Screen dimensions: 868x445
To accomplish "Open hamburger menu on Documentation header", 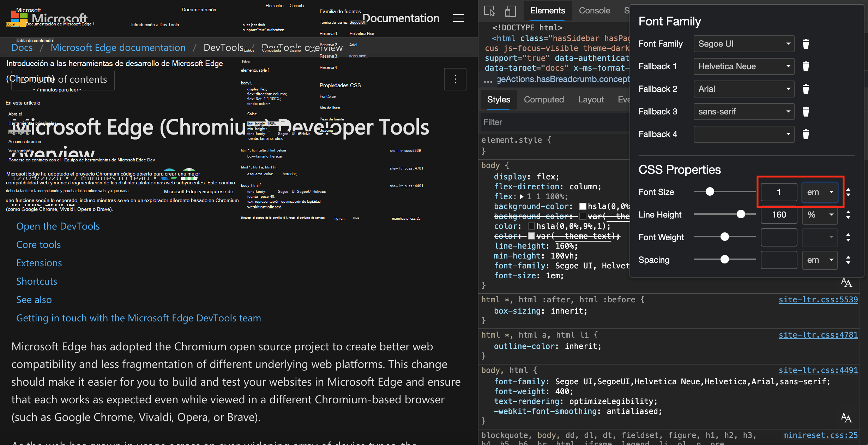I will (458, 18).
